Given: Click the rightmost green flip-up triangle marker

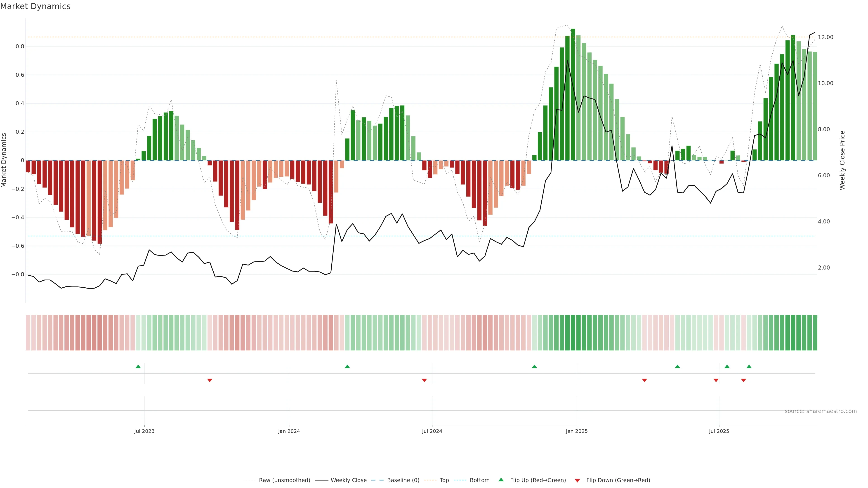Looking at the screenshot, I should pyautogui.click(x=749, y=366).
